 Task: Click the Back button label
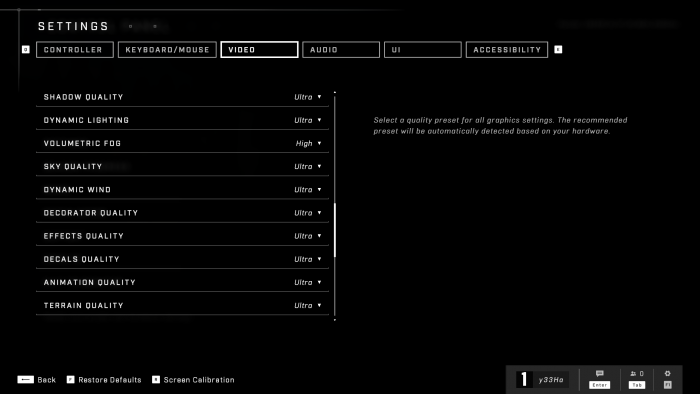[46, 380]
